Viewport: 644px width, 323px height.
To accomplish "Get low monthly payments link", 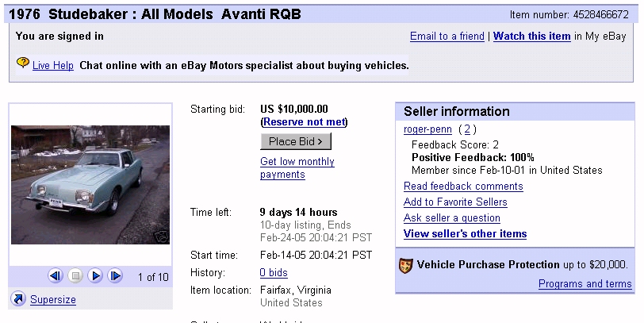I will 297,168.
